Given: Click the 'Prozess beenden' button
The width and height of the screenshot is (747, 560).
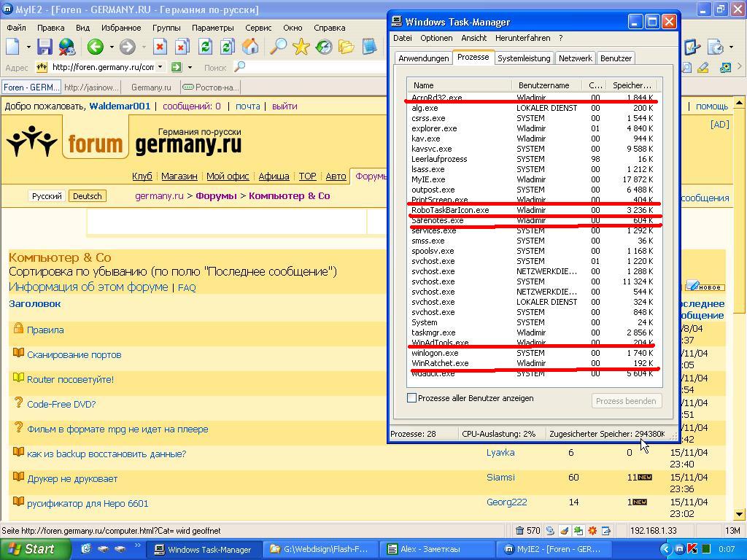Looking at the screenshot, I should pyautogui.click(x=626, y=401).
